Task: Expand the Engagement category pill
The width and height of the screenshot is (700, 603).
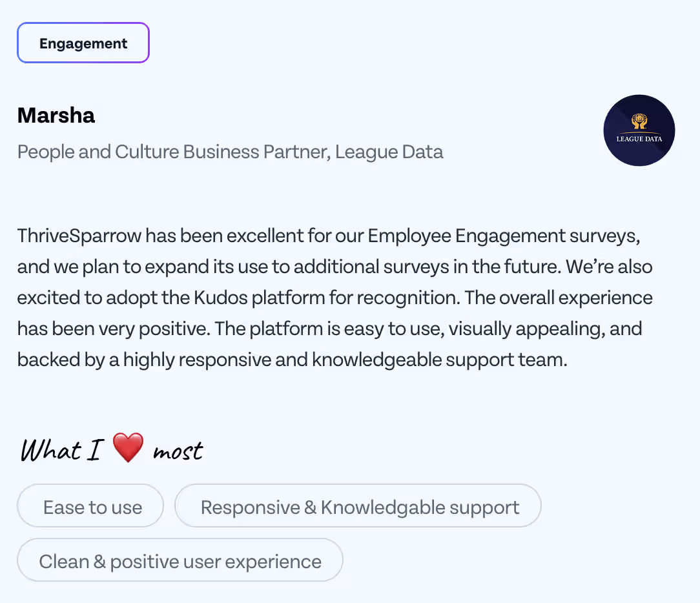Action: pyautogui.click(x=83, y=43)
